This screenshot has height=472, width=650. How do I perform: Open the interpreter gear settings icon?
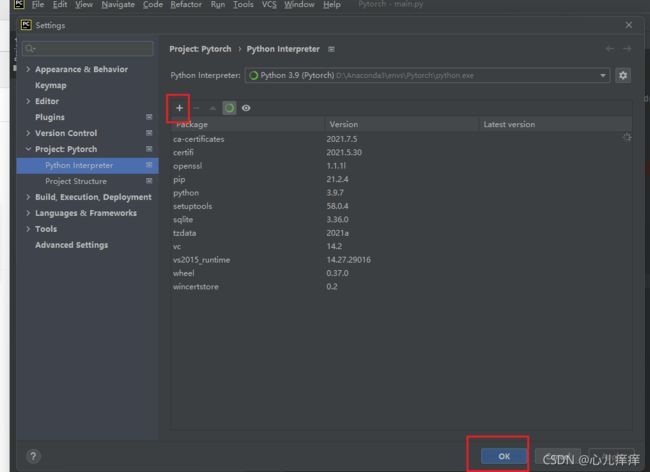click(623, 75)
